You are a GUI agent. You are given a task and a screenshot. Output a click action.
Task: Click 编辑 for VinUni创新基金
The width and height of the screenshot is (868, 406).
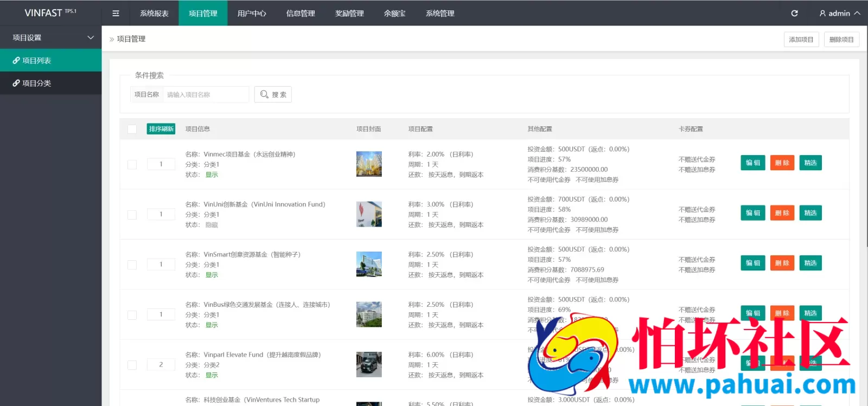click(x=753, y=213)
